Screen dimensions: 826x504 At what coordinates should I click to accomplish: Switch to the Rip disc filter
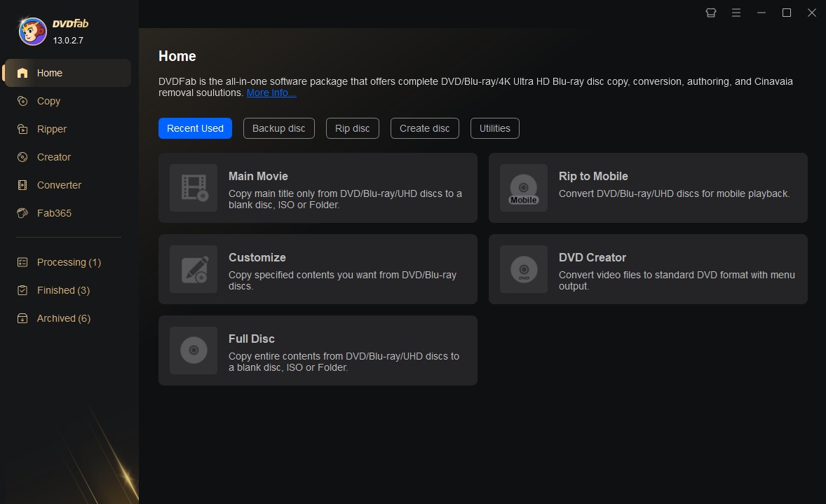[x=353, y=128]
